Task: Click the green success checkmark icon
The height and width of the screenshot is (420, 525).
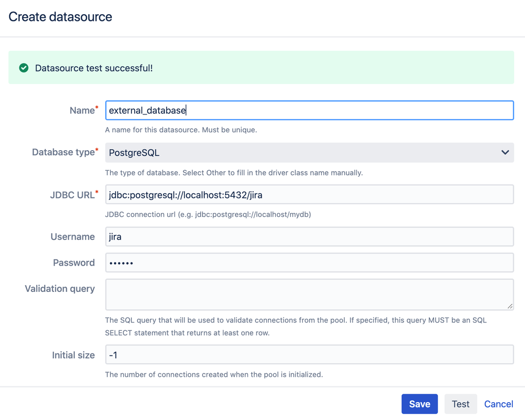Action: tap(24, 68)
